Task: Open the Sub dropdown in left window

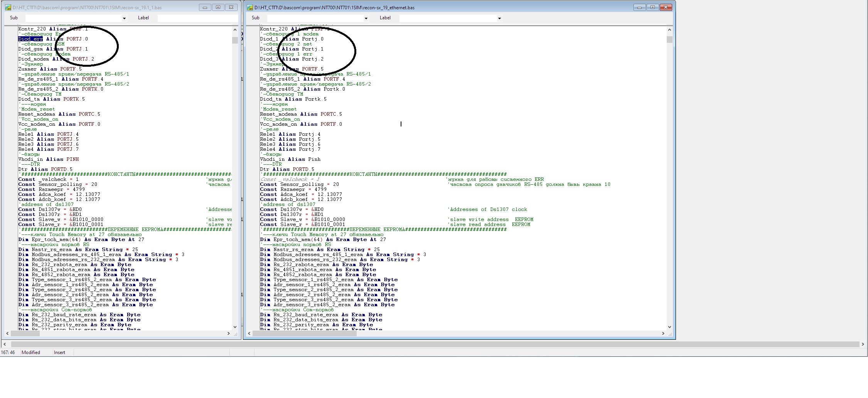Action: [124, 18]
